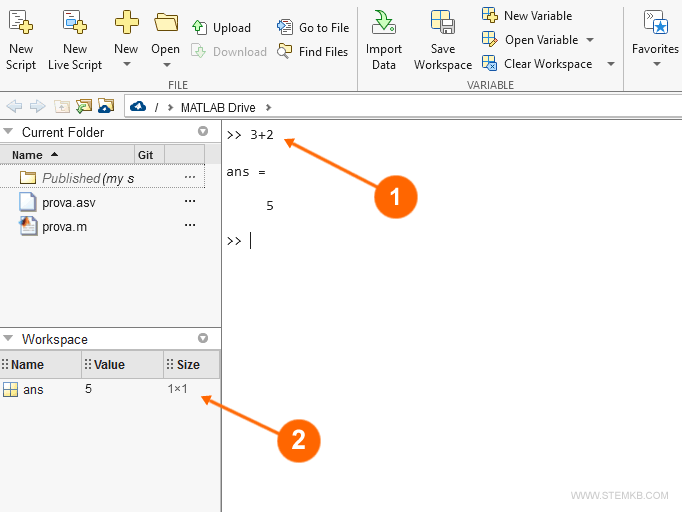The height and width of the screenshot is (514, 682).
Task: Click the MATLAB Drive cloud icon
Action: click(x=138, y=106)
